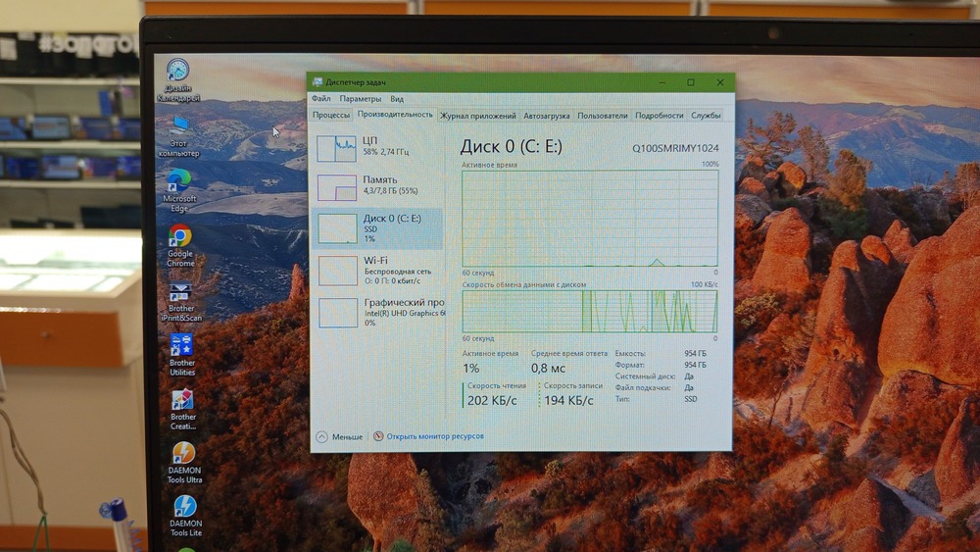Open the Параметры menu
This screenshot has height=552, width=980.
click(x=360, y=99)
